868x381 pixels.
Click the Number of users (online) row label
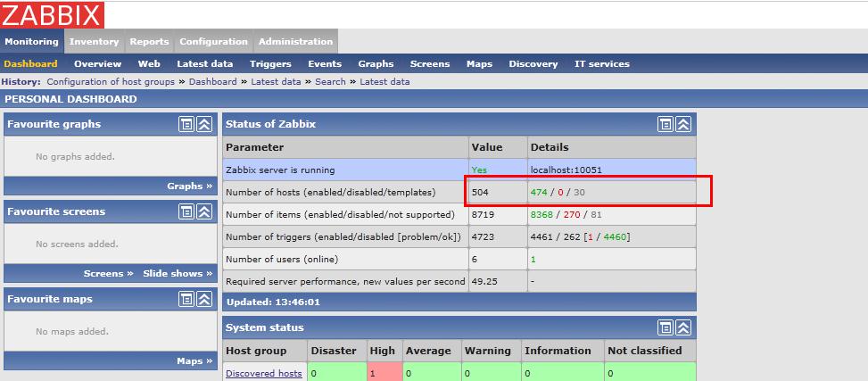pyautogui.click(x=282, y=259)
